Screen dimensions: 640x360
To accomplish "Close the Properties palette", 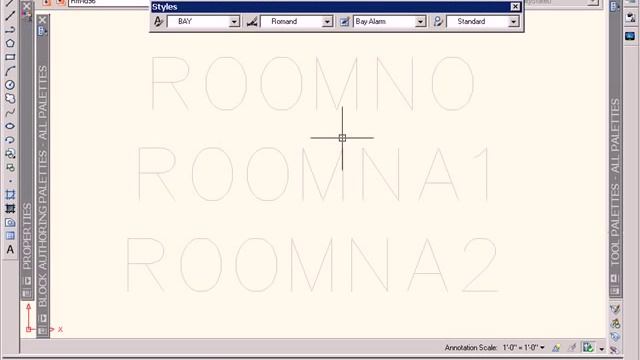I will click(27, 6).
